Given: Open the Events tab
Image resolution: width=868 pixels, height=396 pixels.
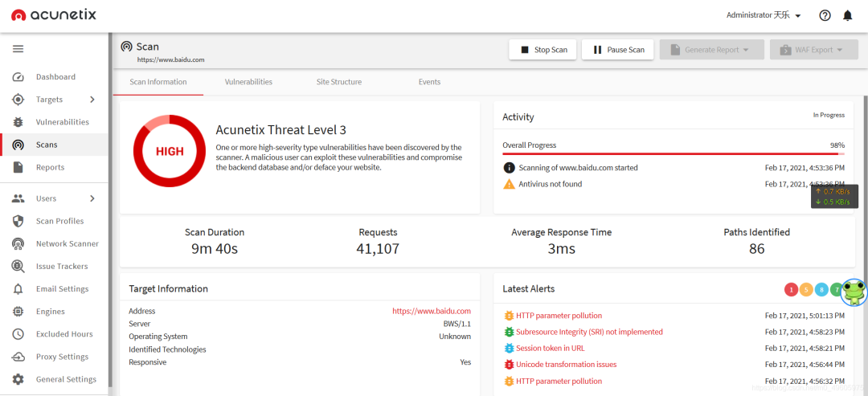Looking at the screenshot, I should (429, 82).
